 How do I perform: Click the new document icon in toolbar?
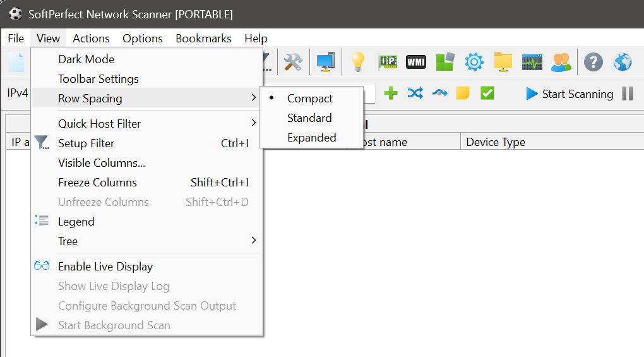[16, 63]
